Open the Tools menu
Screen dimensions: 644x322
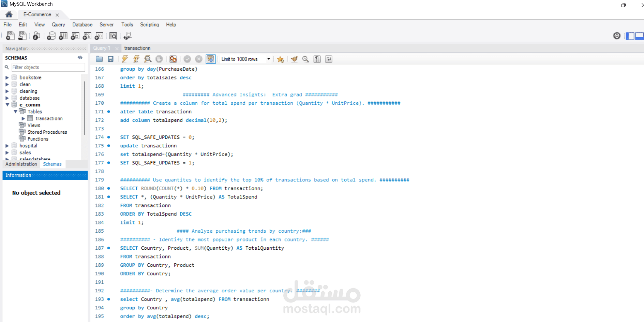point(127,25)
